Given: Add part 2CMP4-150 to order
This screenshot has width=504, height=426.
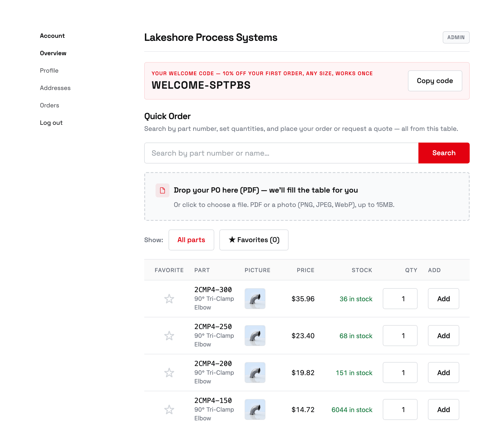Looking at the screenshot, I should [x=443, y=409].
